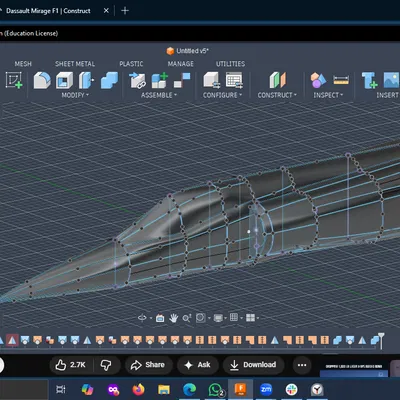Screen dimensions: 400x400
Task: Click the Grid and Snaps icon
Action: click(234, 317)
